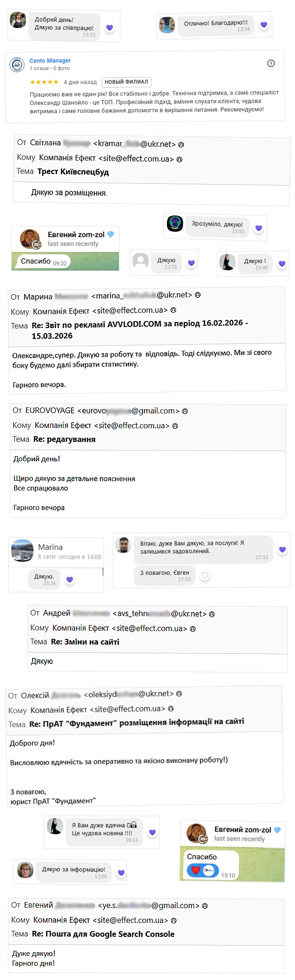Click the five-star rating in the review

click(44, 82)
